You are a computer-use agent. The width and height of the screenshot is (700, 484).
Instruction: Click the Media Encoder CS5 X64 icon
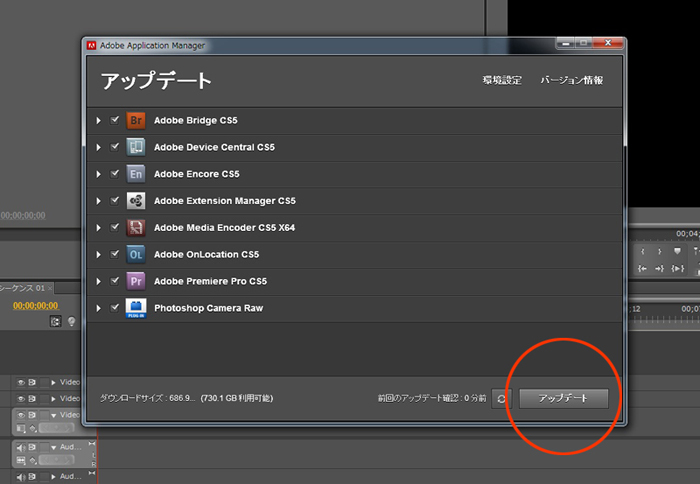point(136,228)
